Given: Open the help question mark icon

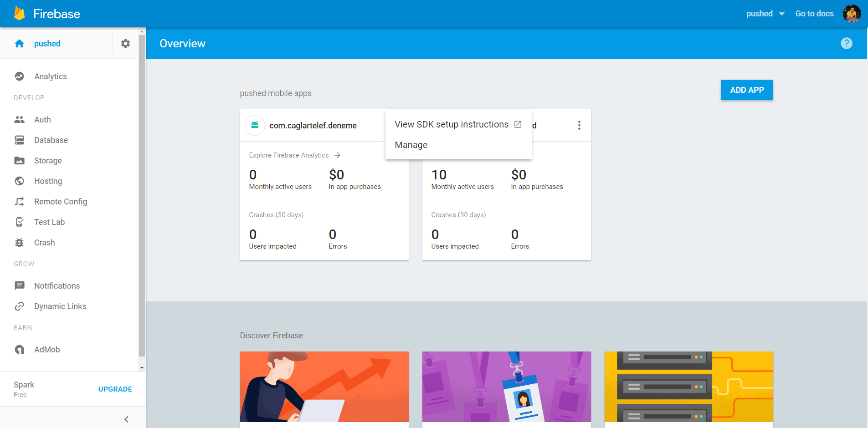Looking at the screenshot, I should [847, 43].
